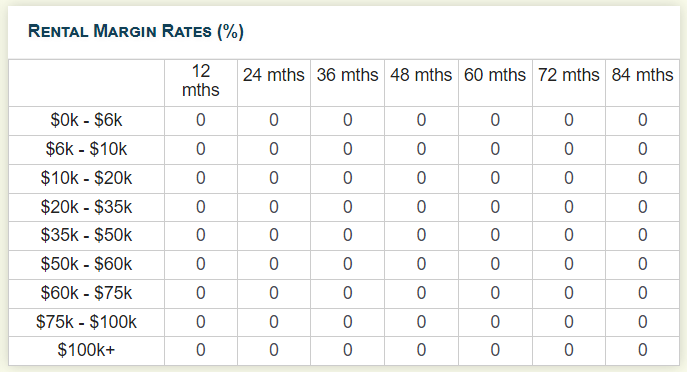
Task: Click the $75k - $100k row label
Action: pos(86,322)
